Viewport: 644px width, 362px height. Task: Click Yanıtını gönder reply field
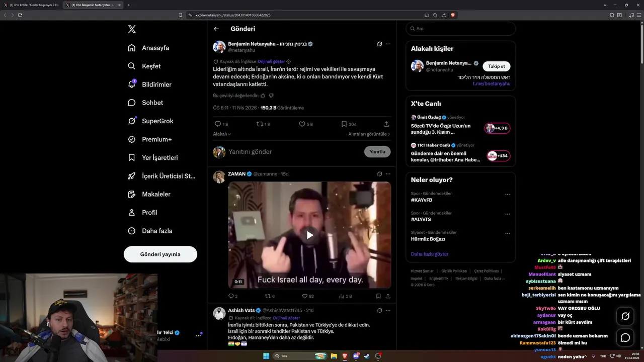pyautogui.click(x=294, y=151)
